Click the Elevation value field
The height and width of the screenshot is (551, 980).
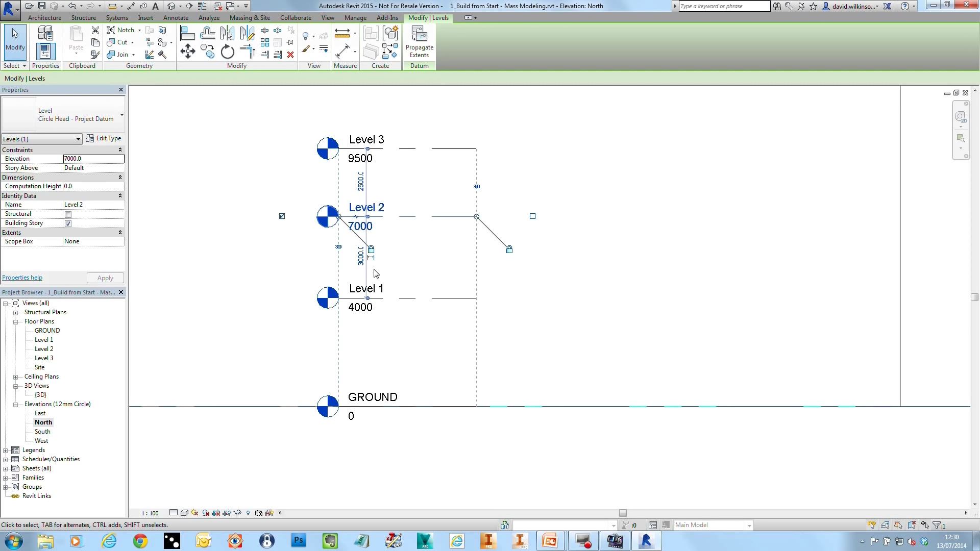pos(93,159)
